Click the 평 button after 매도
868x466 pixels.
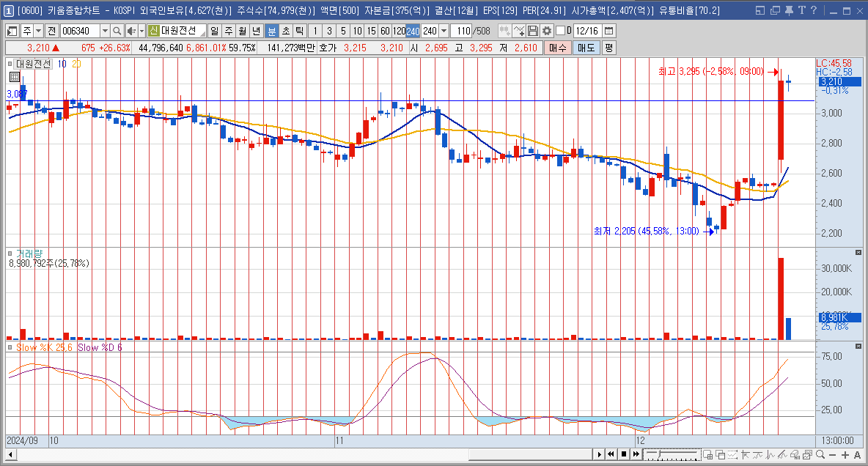[608, 48]
